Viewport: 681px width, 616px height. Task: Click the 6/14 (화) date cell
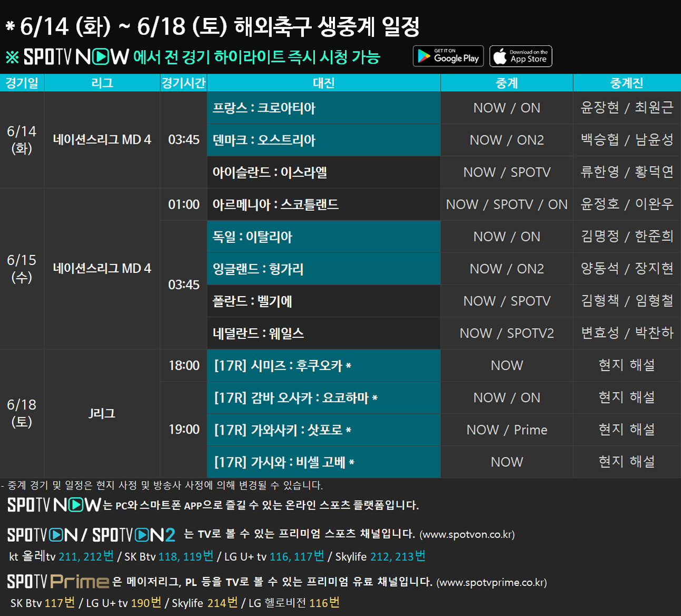[x=22, y=140]
